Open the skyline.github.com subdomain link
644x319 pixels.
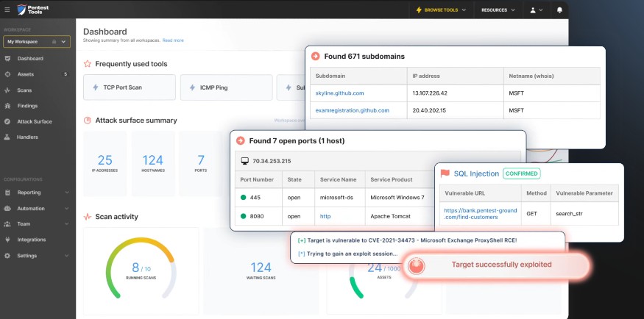339,93
